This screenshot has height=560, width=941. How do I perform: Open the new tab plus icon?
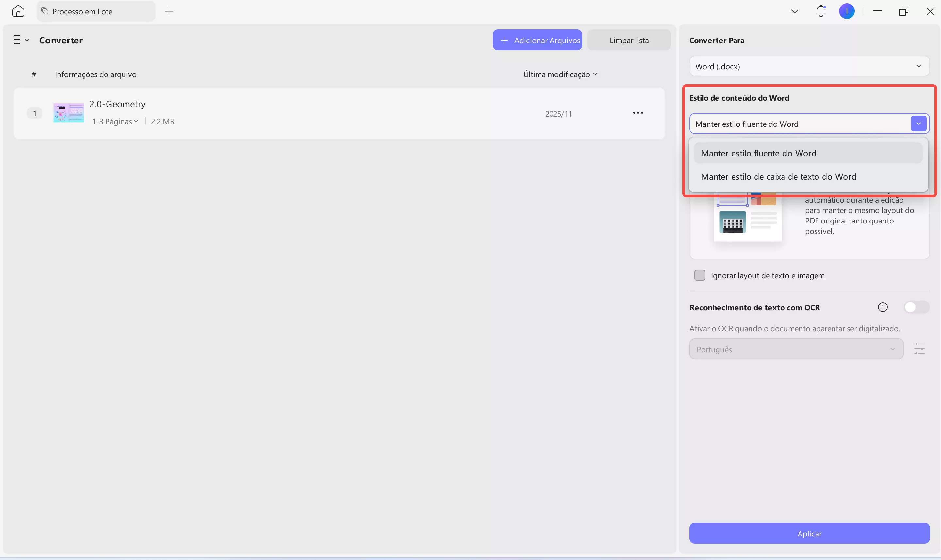pyautogui.click(x=169, y=12)
